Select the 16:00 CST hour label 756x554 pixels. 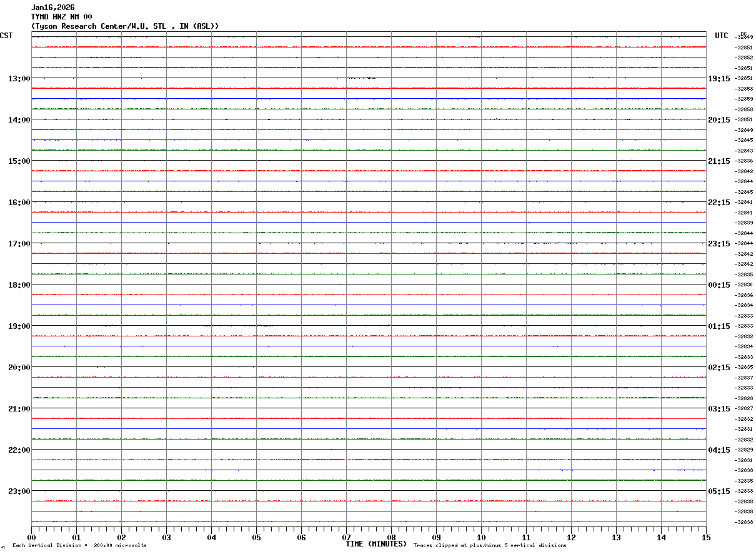[19, 203]
